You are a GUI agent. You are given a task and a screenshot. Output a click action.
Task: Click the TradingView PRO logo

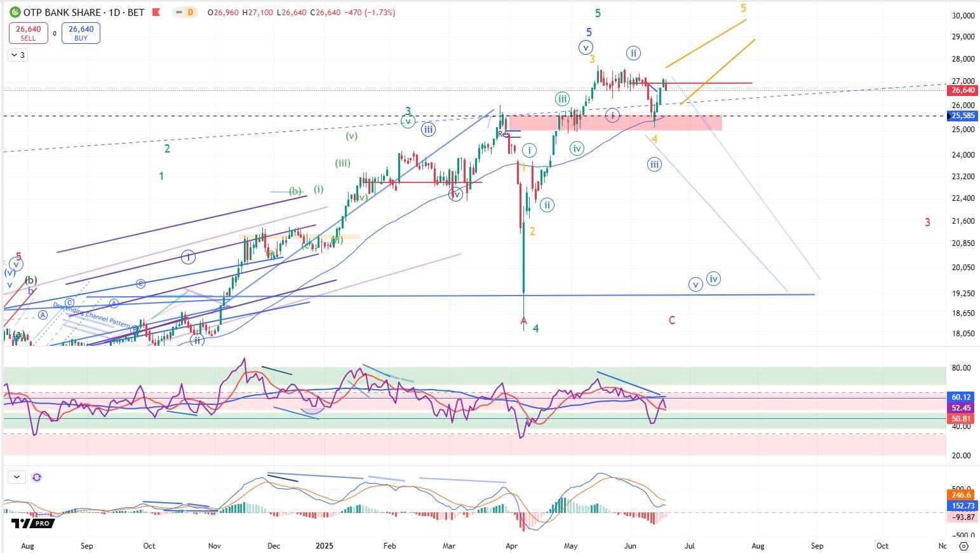(33, 523)
